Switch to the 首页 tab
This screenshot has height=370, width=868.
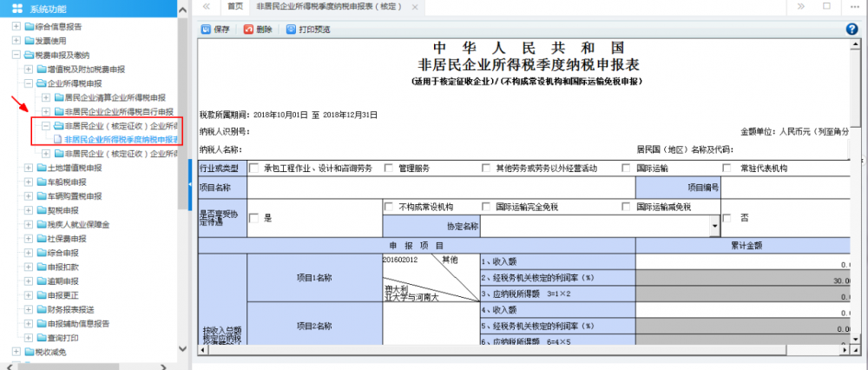(x=235, y=7)
